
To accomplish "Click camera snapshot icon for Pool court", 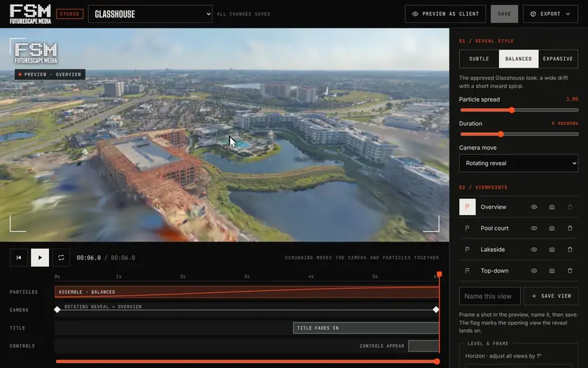I will click(x=552, y=228).
